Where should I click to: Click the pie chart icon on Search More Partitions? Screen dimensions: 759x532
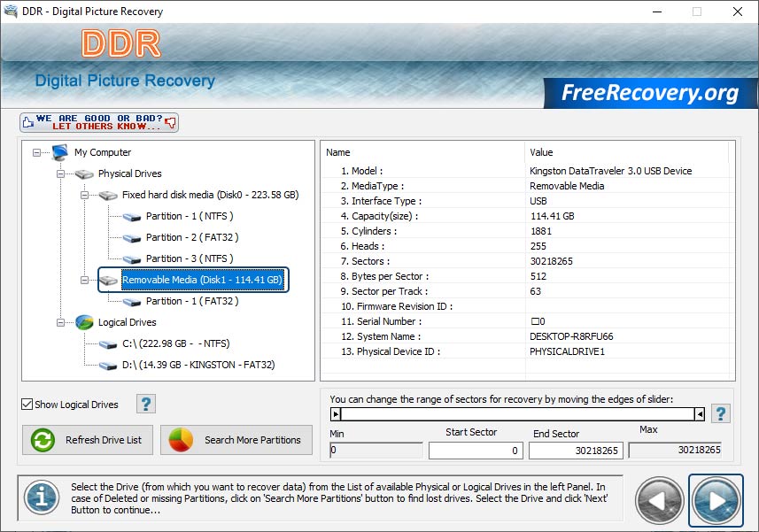point(181,440)
